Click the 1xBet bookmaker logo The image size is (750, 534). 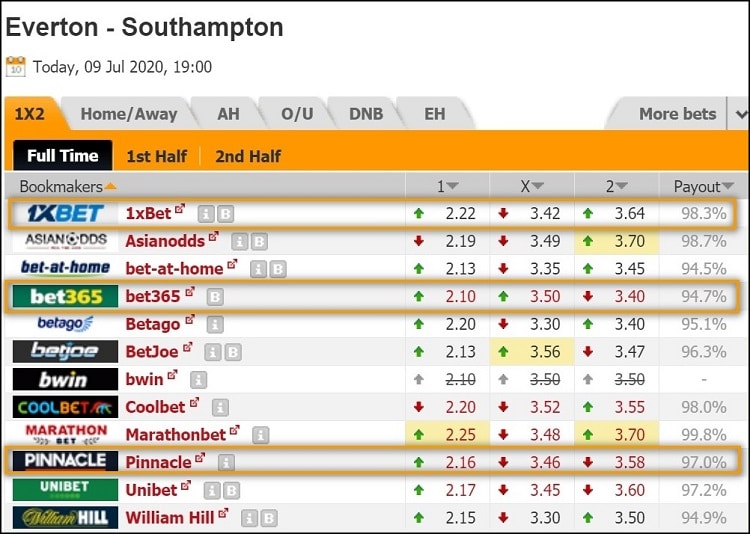click(65, 213)
